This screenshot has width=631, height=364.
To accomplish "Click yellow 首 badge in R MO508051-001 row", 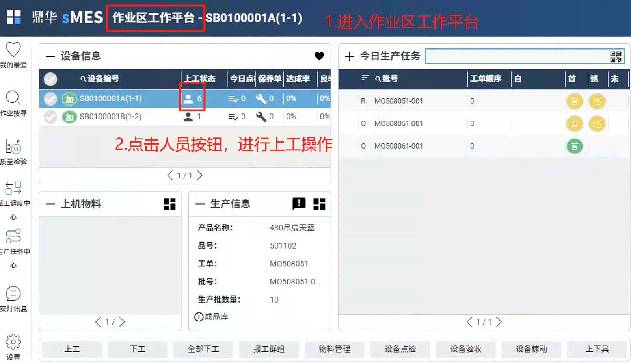I will coord(574,102).
